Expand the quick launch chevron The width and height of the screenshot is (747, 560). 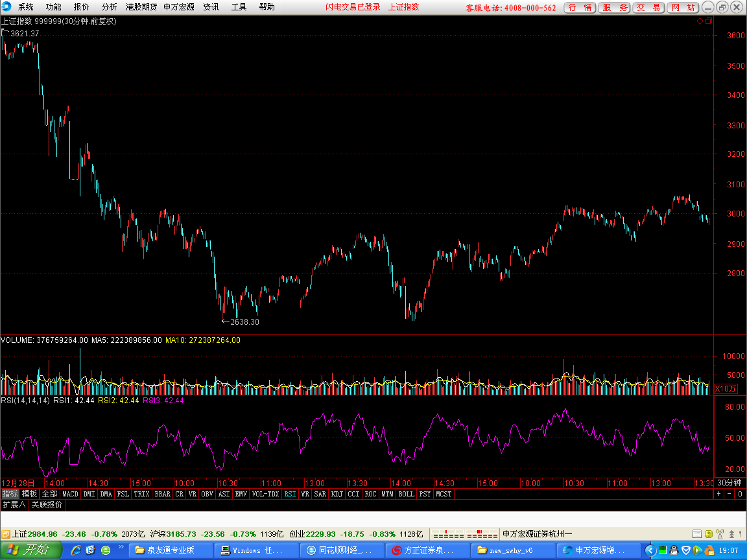click(121, 548)
